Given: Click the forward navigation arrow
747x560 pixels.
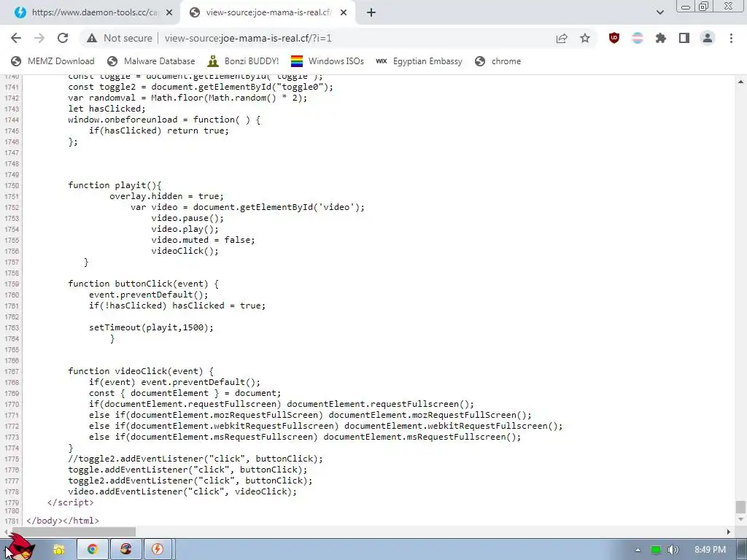Looking at the screenshot, I should coord(39,38).
